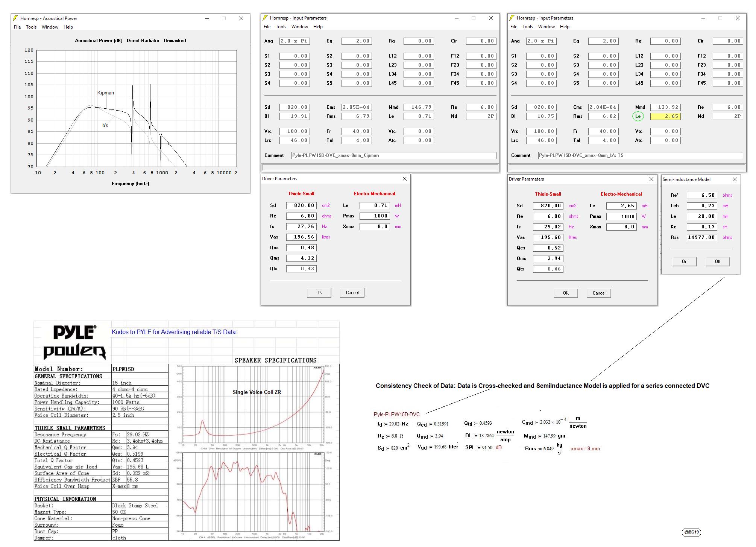Click the Re' field showing 6,50 ohms
Viewport: 756px width, 547px height.
pyautogui.click(x=702, y=195)
